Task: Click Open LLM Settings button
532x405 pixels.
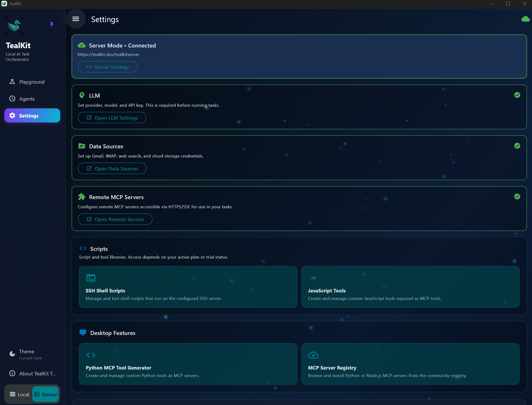Action: 112,118
